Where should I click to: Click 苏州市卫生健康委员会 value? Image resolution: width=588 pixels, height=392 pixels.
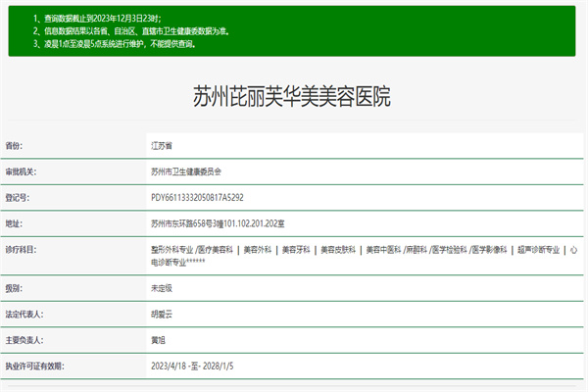186,171
